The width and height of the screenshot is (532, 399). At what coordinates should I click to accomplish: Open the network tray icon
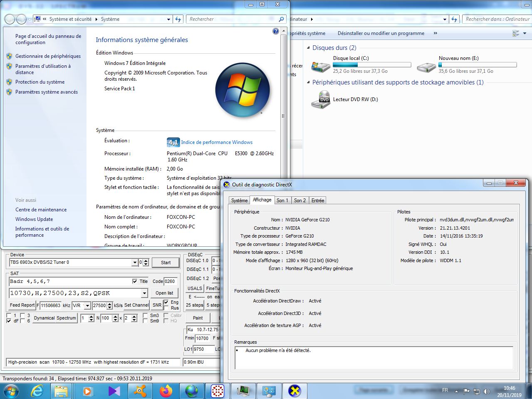tap(477, 392)
